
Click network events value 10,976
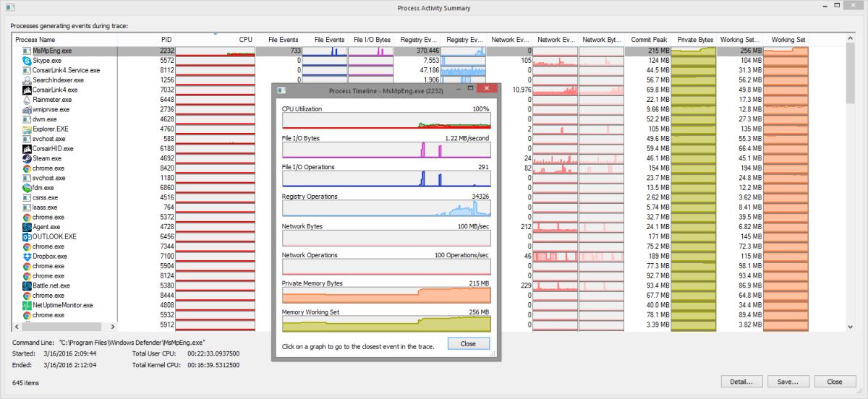click(x=522, y=90)
